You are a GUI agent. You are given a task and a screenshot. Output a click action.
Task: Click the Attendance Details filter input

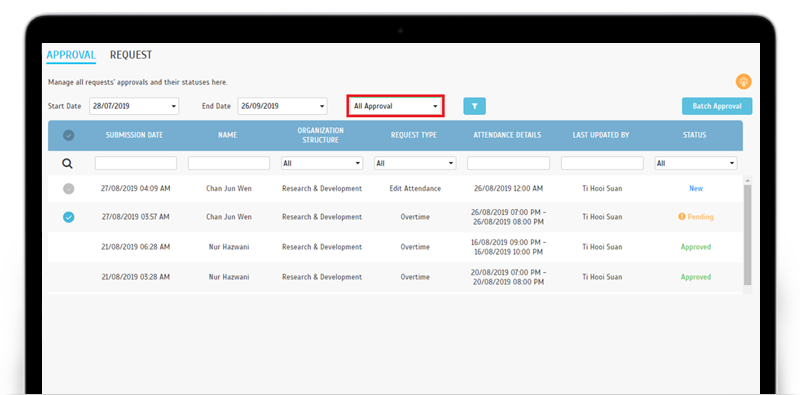pos(509,163)
